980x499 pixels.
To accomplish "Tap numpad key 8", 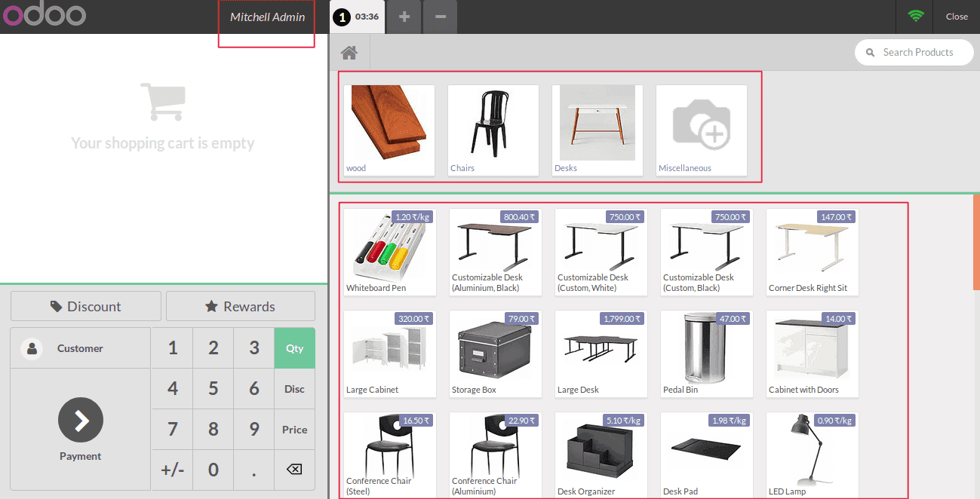I will 214,430.
